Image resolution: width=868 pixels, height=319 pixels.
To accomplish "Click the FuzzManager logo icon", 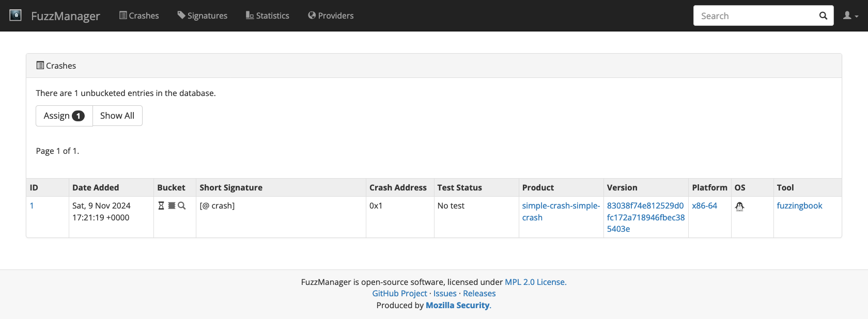I will coord(16,15).
